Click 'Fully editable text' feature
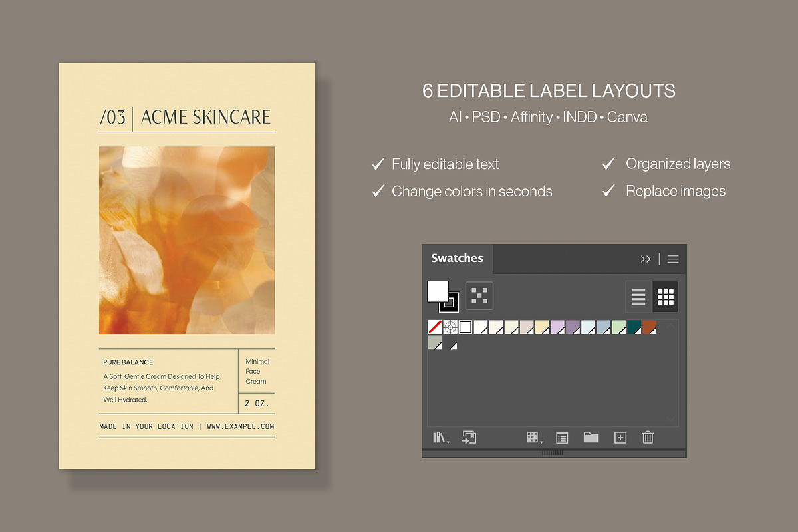Image resolution: width=798 pixels, height=532 pixels. click(x=445, y=164)
